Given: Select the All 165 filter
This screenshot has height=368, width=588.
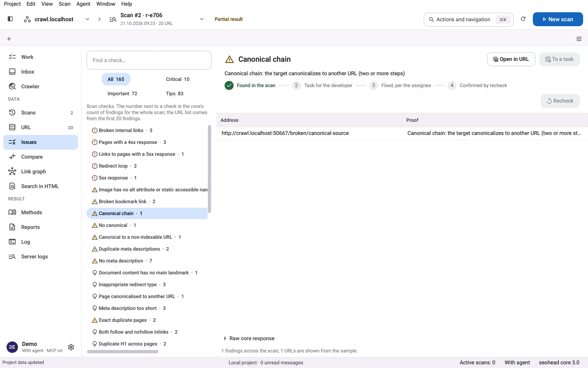Looking at the screenshot, I should 116,79.
